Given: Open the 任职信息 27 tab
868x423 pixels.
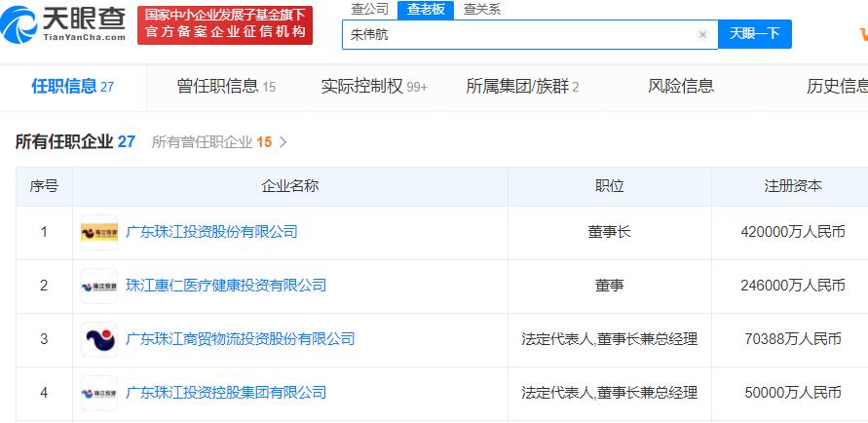Looking at the screenshot, I should click(72, 87).
